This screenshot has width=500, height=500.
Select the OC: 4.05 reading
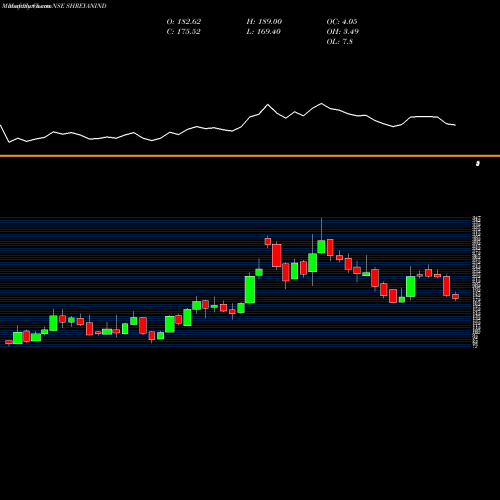coord(342,21)
